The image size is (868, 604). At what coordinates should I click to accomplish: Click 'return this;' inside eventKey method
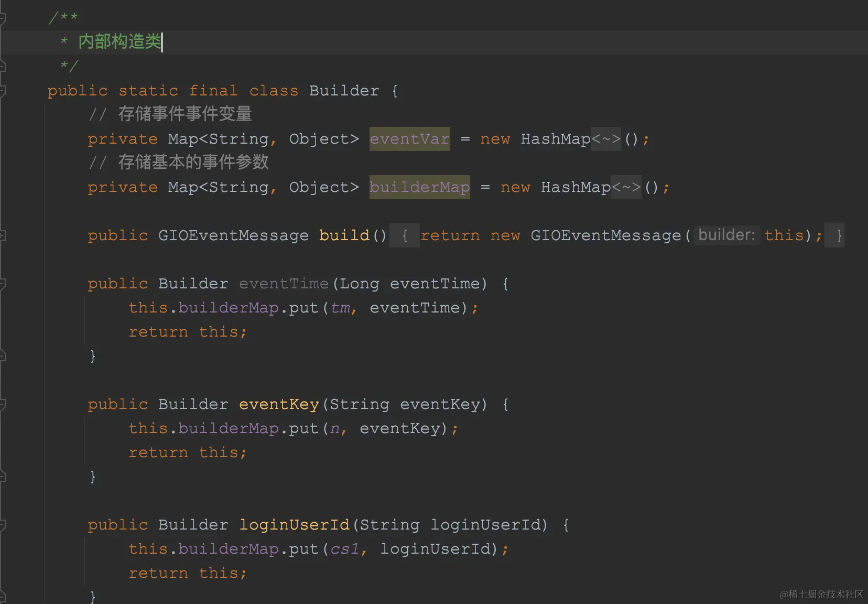[x=188, y=452]
